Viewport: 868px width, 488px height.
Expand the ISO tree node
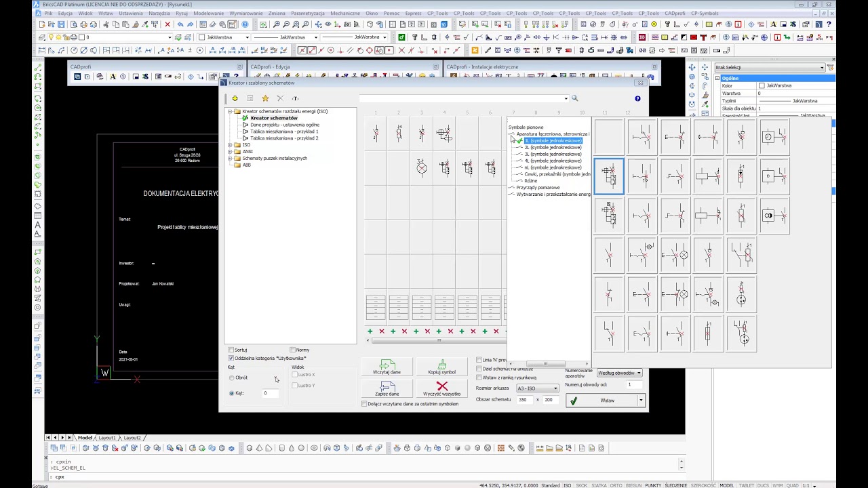pyautogui.click(x=230, y=145)
